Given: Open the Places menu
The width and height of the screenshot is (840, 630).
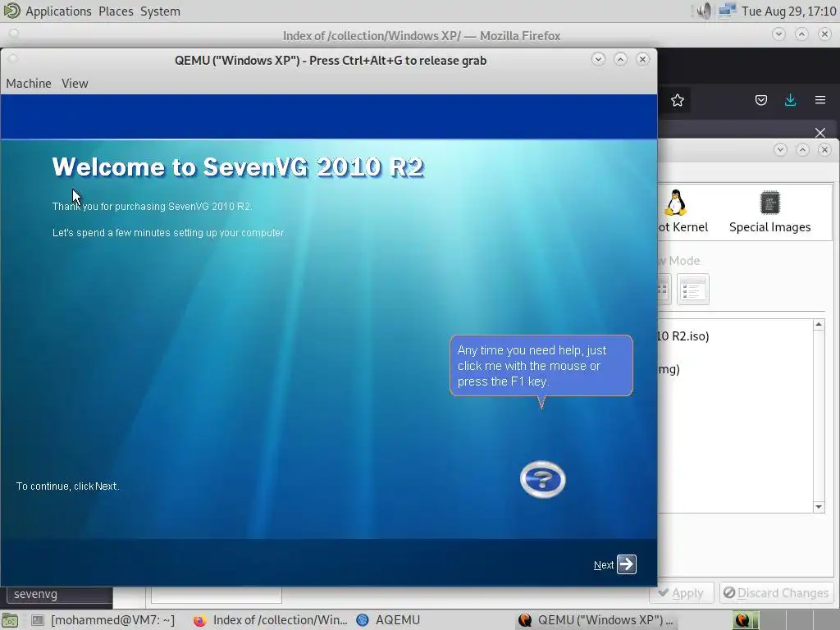Looking at the screenshot, I should (x=116, y=11).
